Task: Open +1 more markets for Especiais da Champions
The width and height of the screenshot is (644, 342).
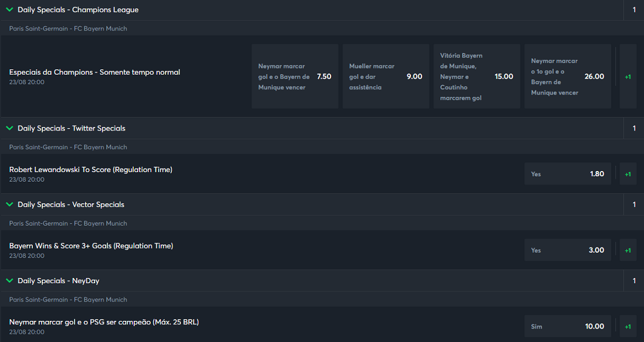Action: (x=628, y=76)
